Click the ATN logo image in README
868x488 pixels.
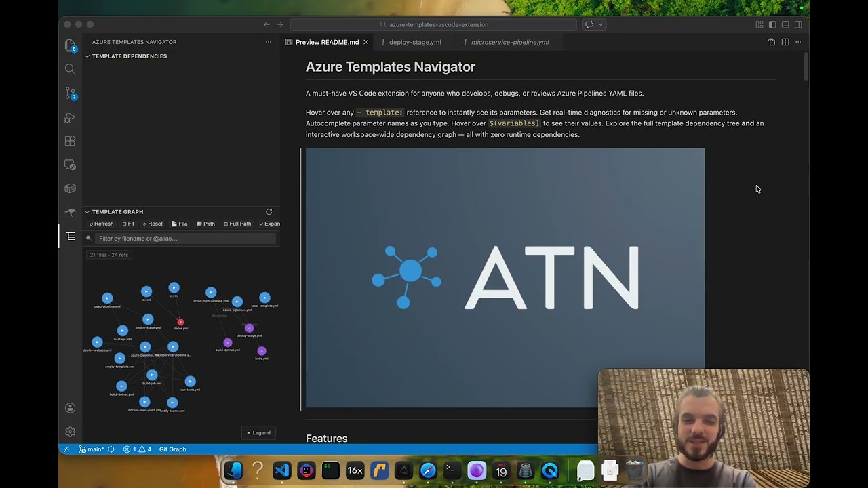505,278
